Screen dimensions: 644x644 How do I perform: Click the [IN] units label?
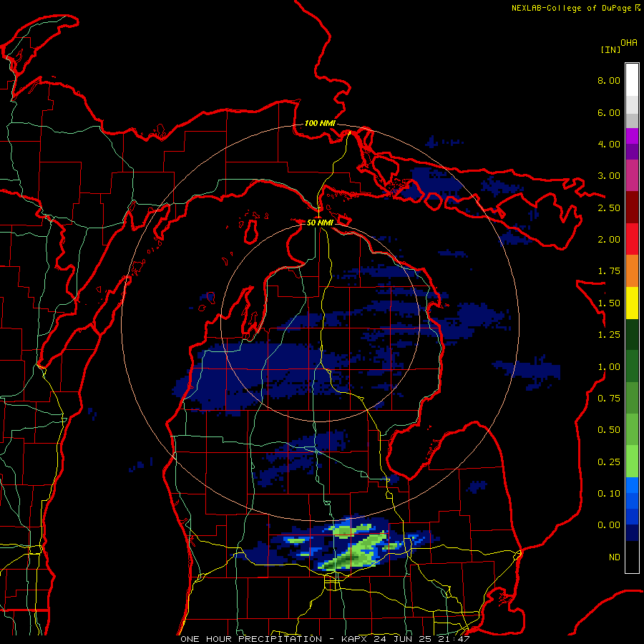(610, 49)
